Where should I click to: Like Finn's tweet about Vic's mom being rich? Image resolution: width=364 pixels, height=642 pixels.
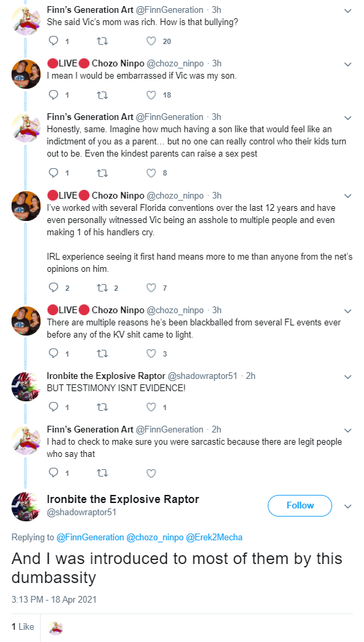click(x=151, y=41)
